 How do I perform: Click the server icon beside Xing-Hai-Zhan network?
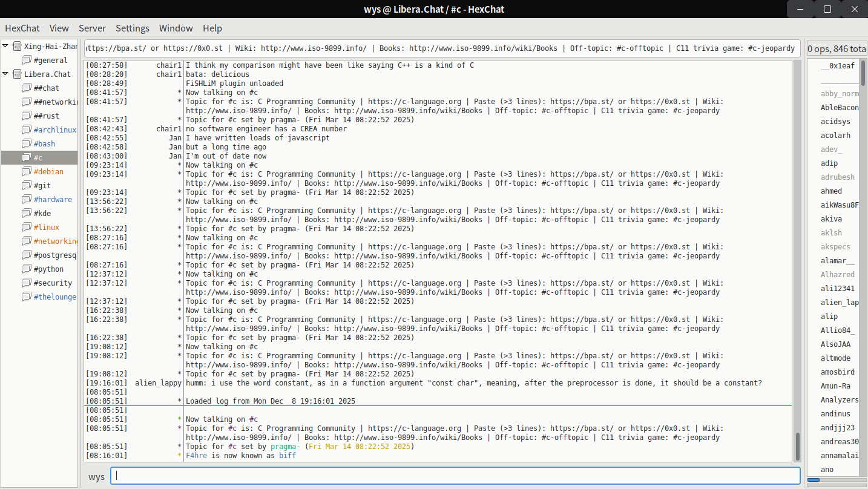coord(17,46)
